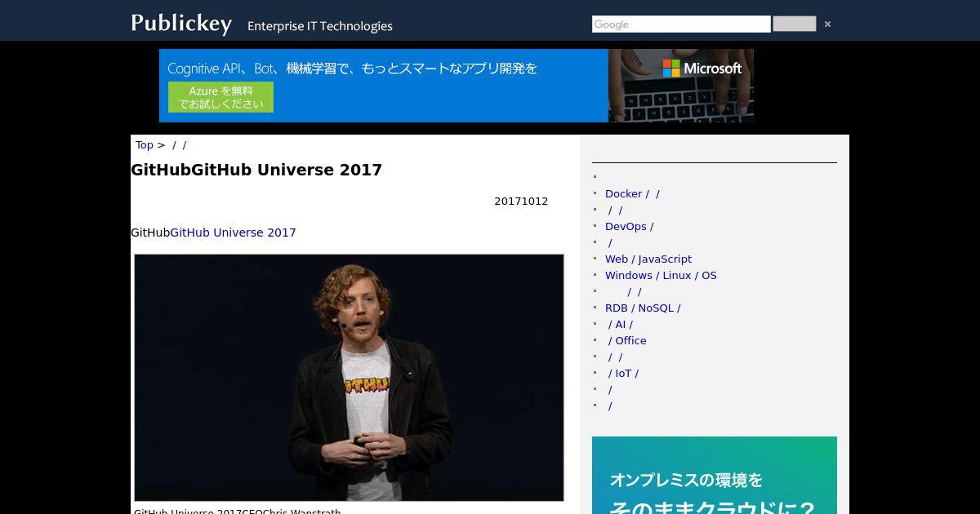Click the article date 20171012

click(521, 202)
